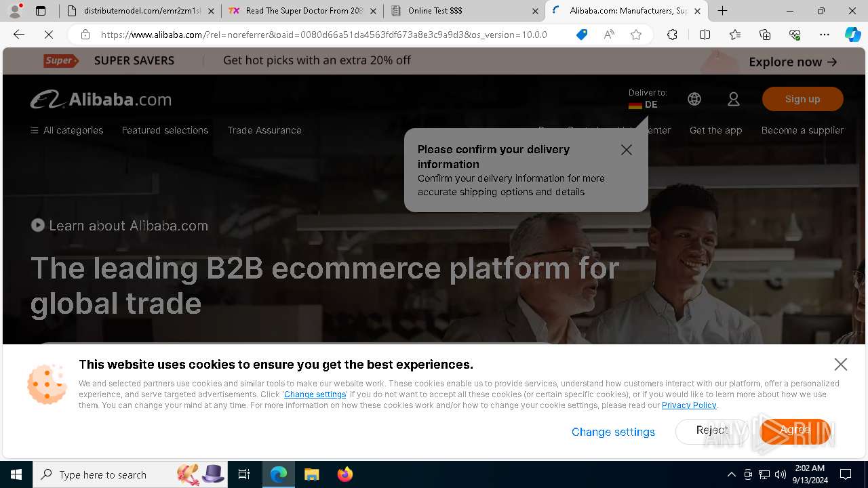
Task: Expand the All categories menu
Action: [x=67, y=130]
